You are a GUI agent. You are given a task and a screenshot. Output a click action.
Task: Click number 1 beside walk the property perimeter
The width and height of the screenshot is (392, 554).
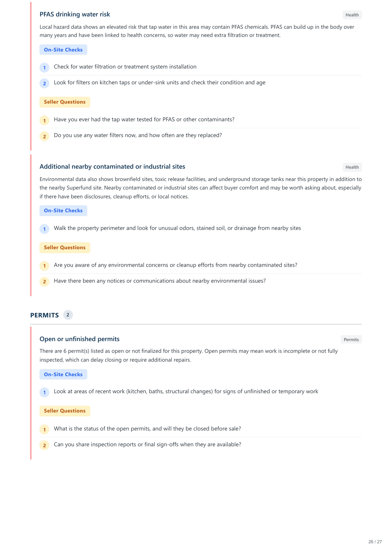coord(45,229)
